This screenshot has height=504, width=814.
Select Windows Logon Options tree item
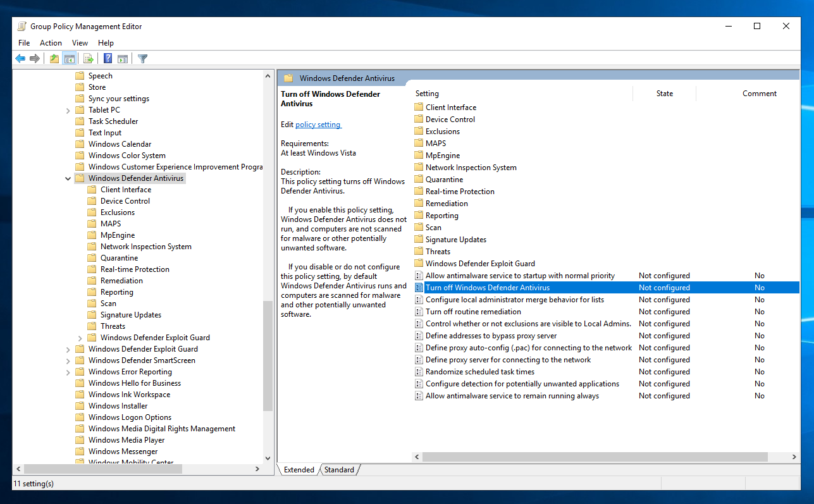(x=130, y=417)
